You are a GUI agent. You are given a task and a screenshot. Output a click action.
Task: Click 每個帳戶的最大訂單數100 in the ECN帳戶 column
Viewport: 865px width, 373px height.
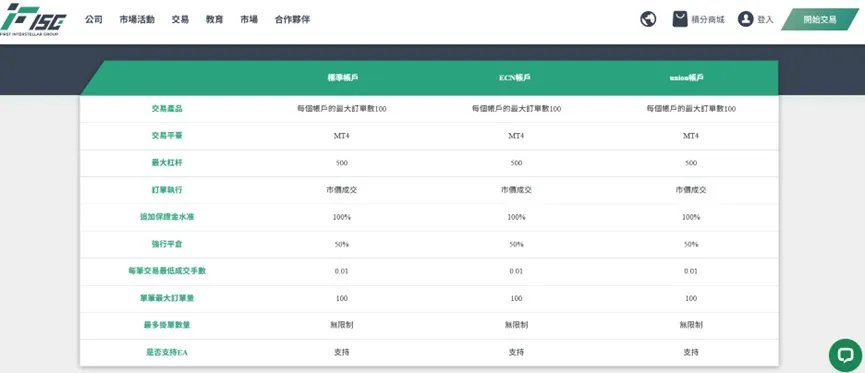pyautogui.click(x=516, y=109)
